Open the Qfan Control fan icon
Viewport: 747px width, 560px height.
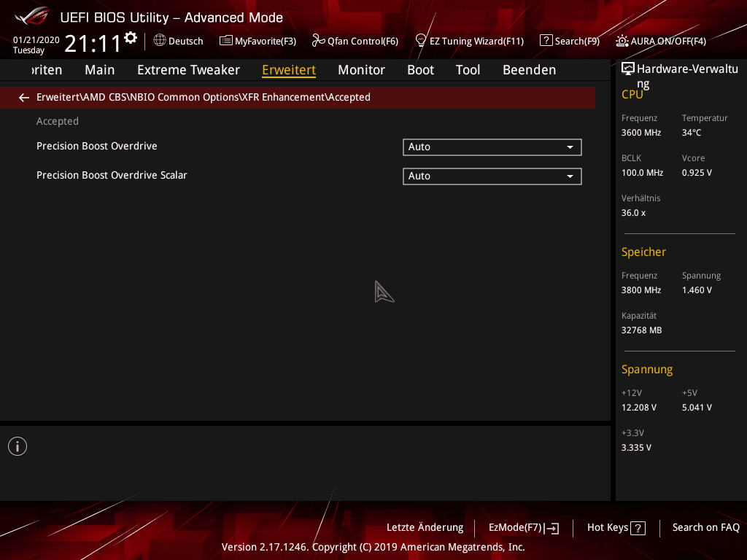click(x=318, y=41)
